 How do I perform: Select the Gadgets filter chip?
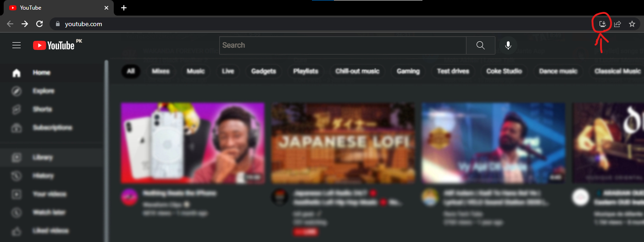tap(264, 71)
